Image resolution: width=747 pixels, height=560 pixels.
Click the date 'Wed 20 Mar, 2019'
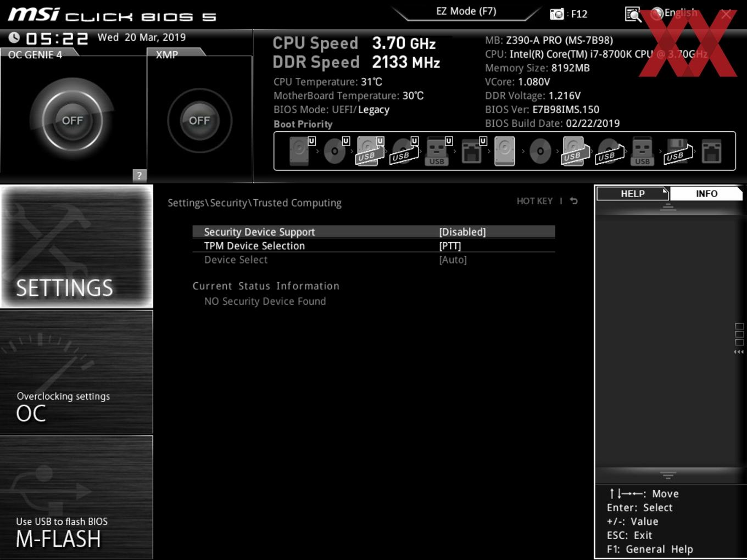[142, 37]
